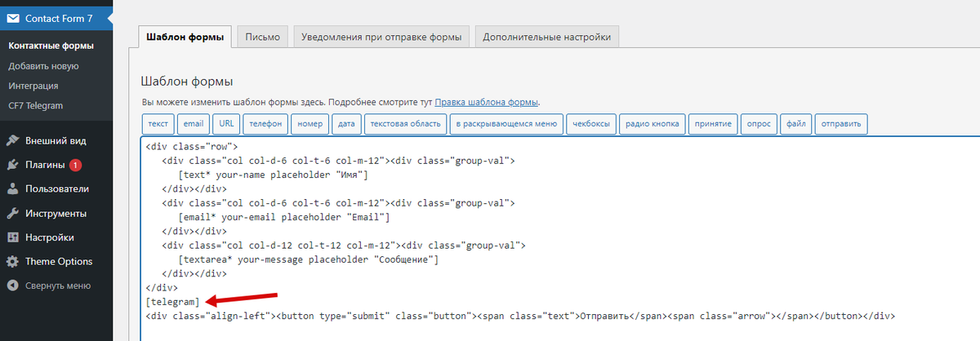Viewport: 980px width, 341px height.
Task: Open Добавить новую submenu item
Action: point(44,66)
